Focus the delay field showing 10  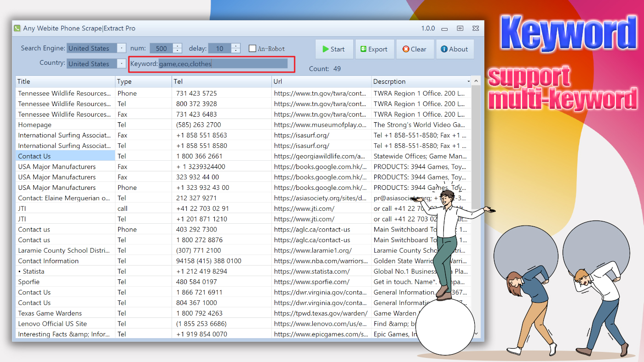coord(219,48)
